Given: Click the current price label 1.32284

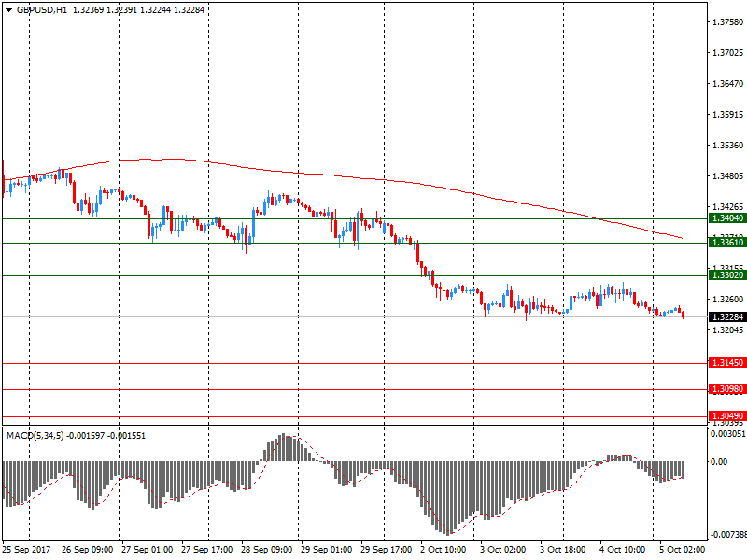Looking at the screenshot, I should click(728, 317).
